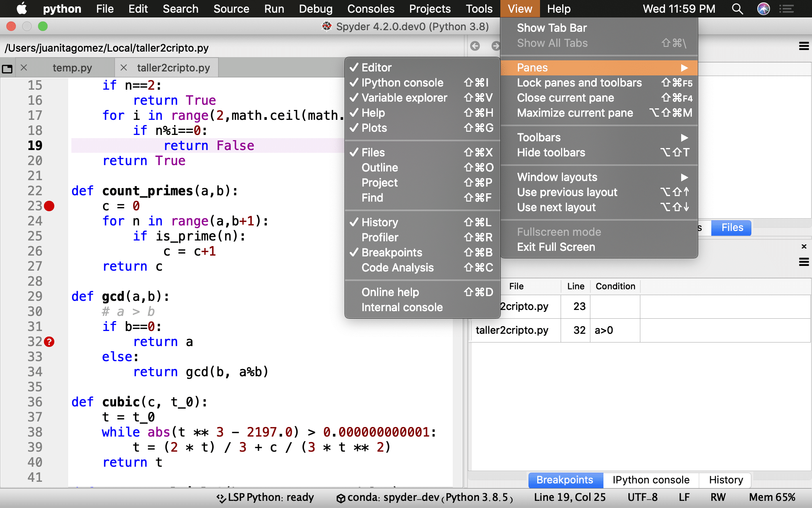This screenshot has height=508, width=812.
Task: Click the back arrow in the right pane
Action: (x=475, y=46)
